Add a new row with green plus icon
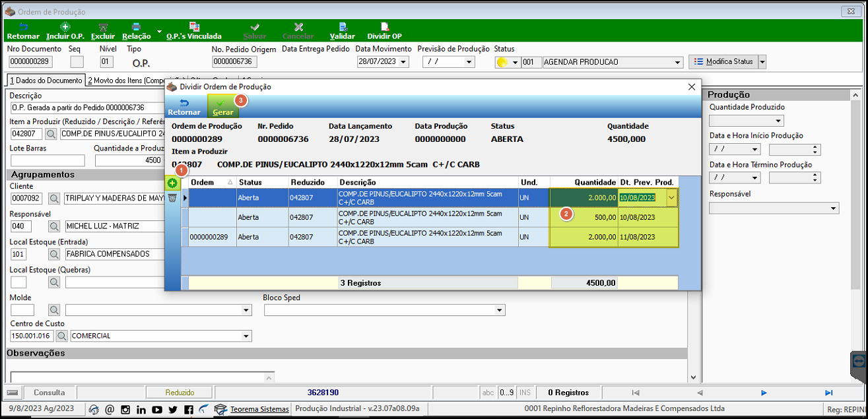This screenshot has height=419, width=868. click(x=172, y=183)
